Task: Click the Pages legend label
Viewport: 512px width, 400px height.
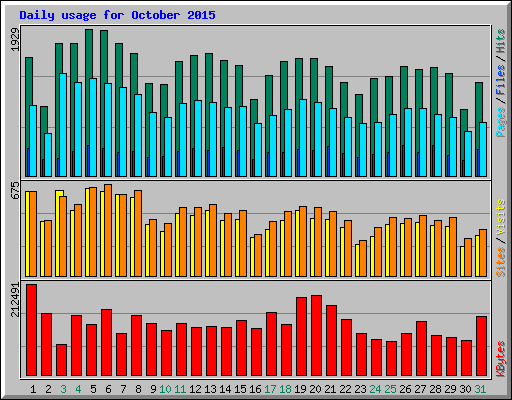Action: coord(500,122)
